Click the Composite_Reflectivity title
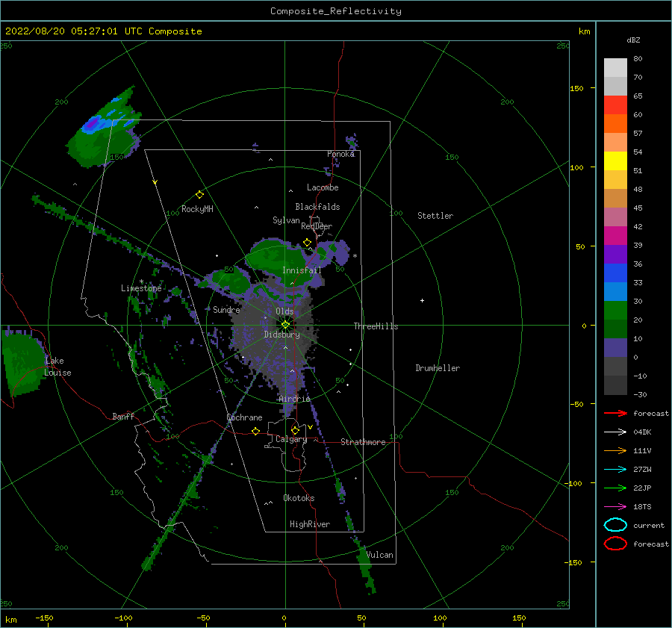 (336, 11)
